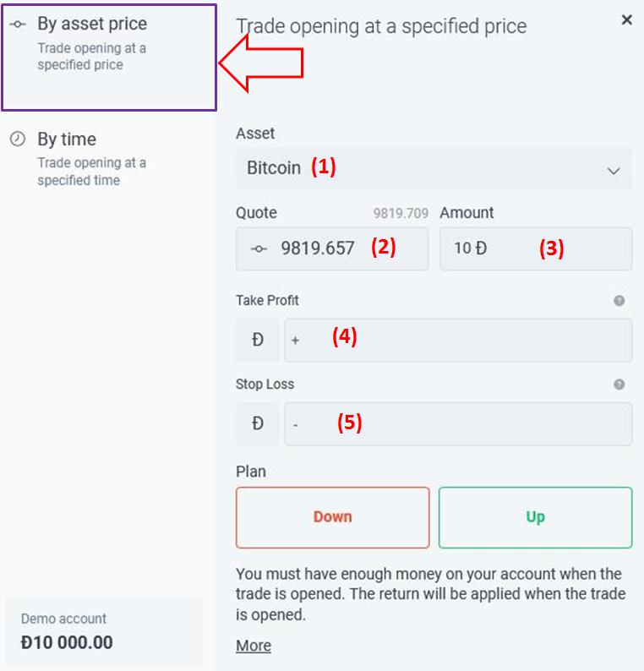This screenshot has width=644, height=671.
Task: Click the Stop Loss help question icon
Action: (x=619, y=385)
